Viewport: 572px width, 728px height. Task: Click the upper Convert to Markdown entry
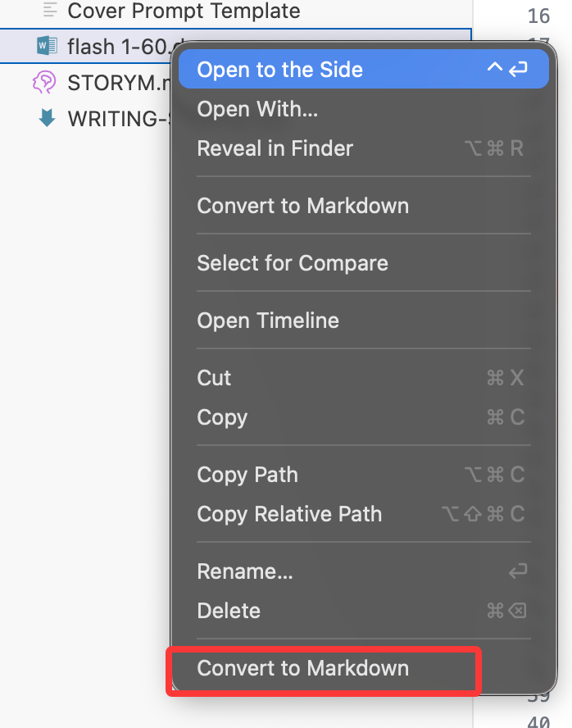click(364, 206)
